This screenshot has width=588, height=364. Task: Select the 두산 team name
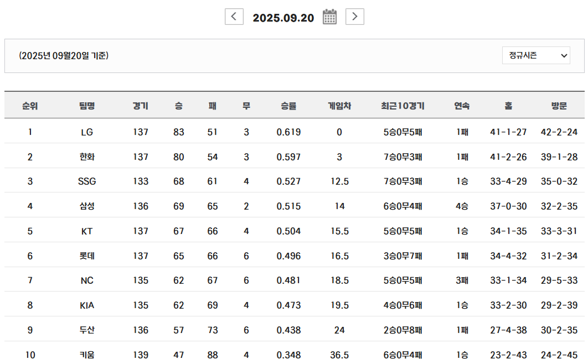[87, 330]
